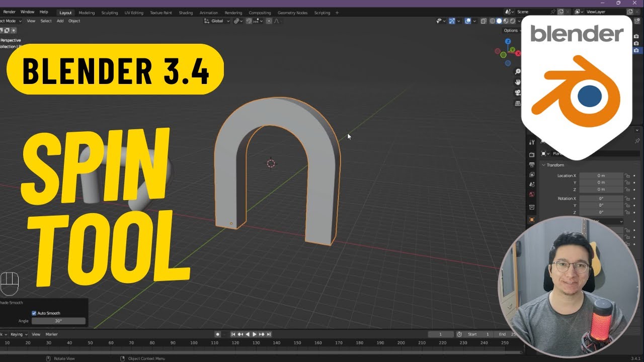The image size is (644, 362).
Task: Adjust the Auto Smooth Angle slider
Action: pos(58,321)
